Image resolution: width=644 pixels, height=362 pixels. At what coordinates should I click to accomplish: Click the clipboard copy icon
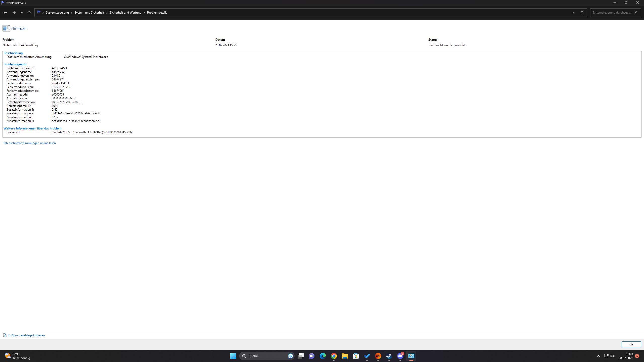pyautogui.click(x=5, y=335)
